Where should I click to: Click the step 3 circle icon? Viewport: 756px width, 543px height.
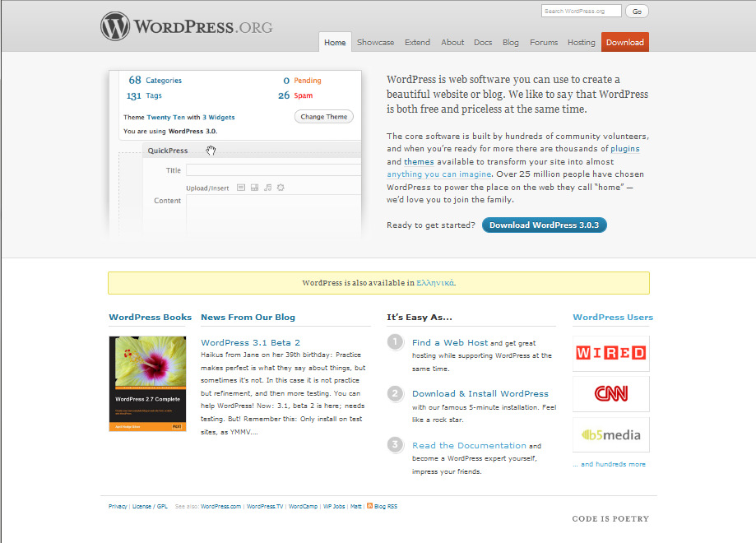coord(395,444)
